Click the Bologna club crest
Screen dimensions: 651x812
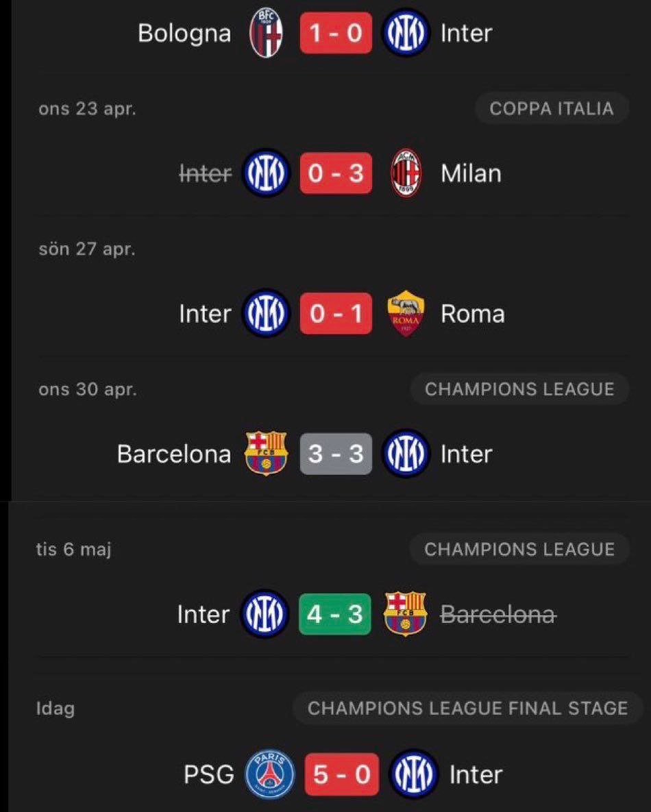click(x=266, y=32)
